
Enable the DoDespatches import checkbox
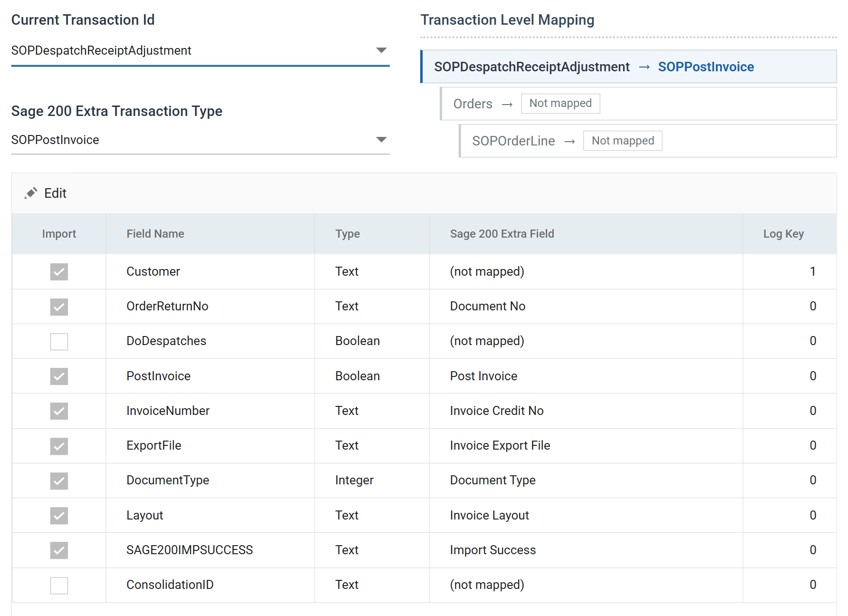[59, 341]
